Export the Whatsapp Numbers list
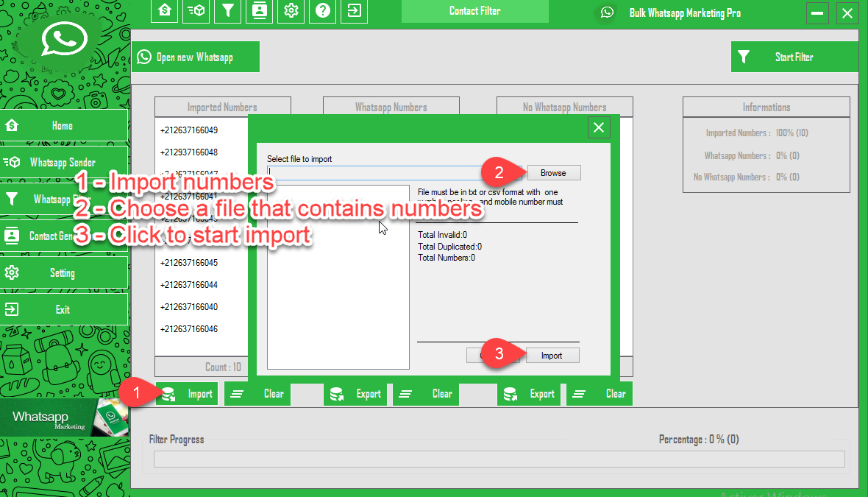The image size is (868, 497). coord(357,394)
